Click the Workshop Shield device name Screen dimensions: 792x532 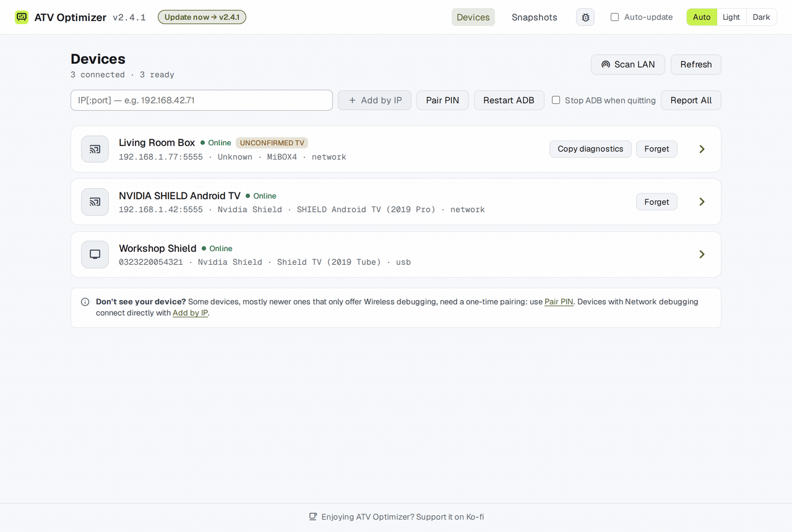pyautogui.click(x=157, y=248)
